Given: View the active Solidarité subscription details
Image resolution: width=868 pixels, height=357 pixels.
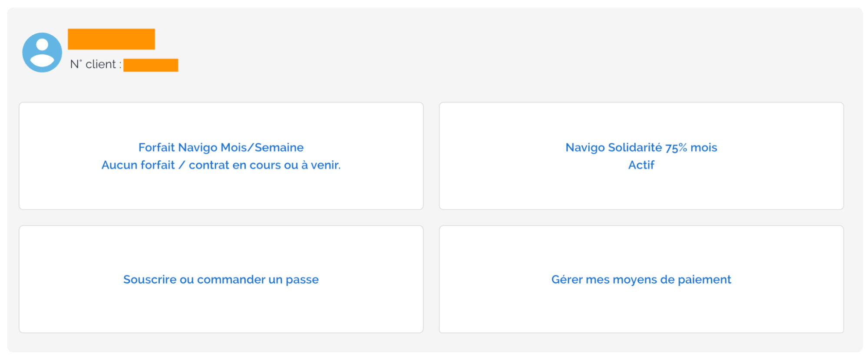Looking at the screenshot, I should click(641, 156).
